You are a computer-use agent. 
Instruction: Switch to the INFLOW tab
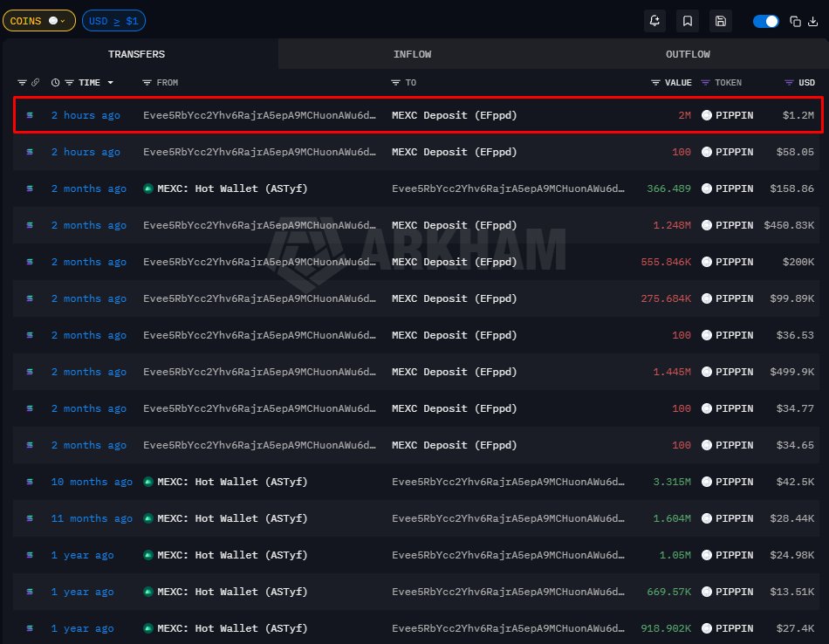tap(412, 54)
